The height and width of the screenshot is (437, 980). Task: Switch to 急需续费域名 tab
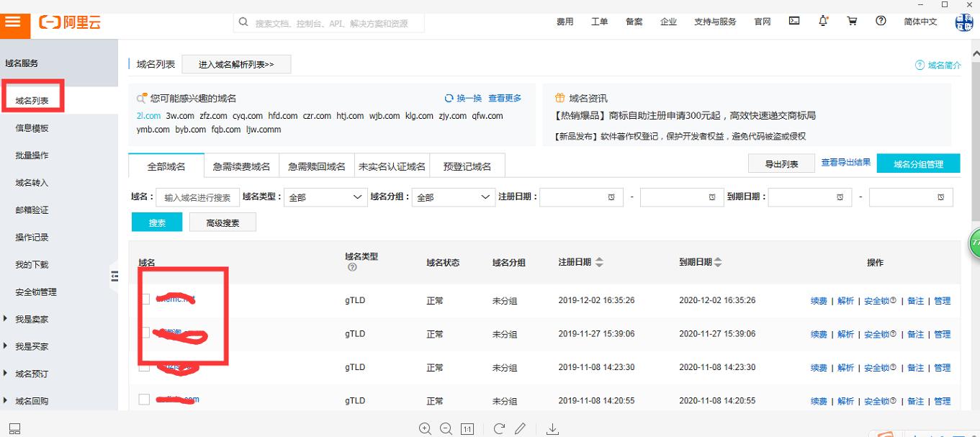click(x=242, y=166)
